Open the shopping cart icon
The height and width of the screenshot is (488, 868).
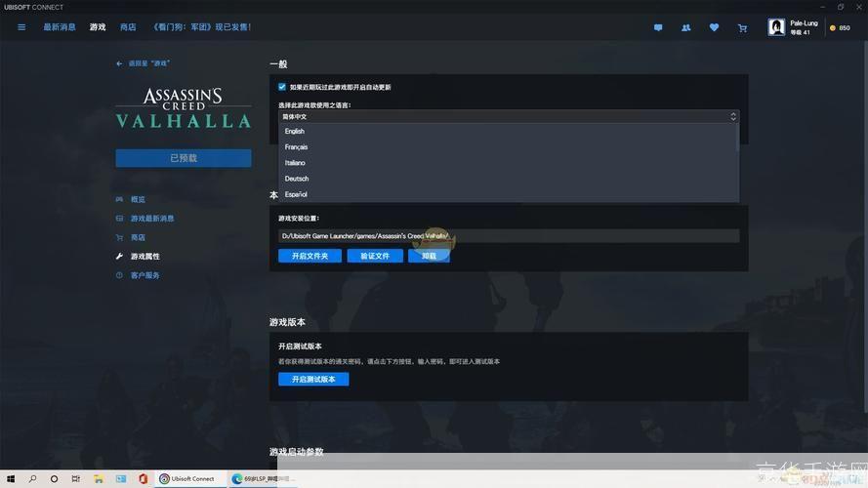[x=742, y=27]
